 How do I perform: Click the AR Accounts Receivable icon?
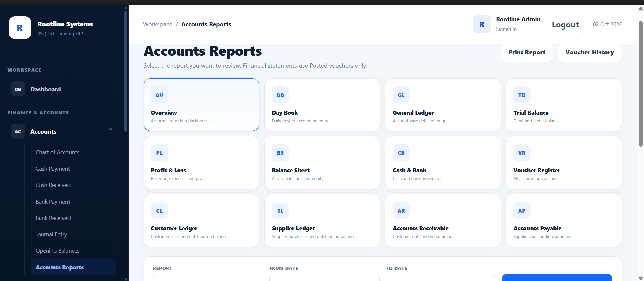pos(401,211)
